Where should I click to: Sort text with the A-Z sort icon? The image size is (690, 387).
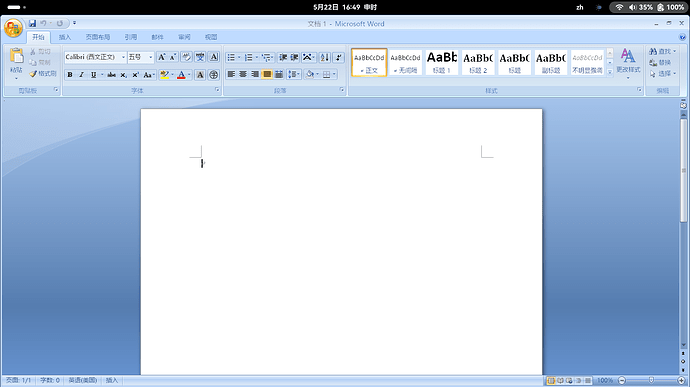(x=325, y=57)
